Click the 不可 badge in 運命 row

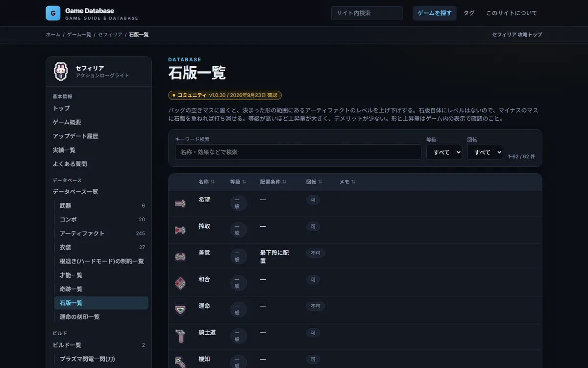tap(316, 306)
